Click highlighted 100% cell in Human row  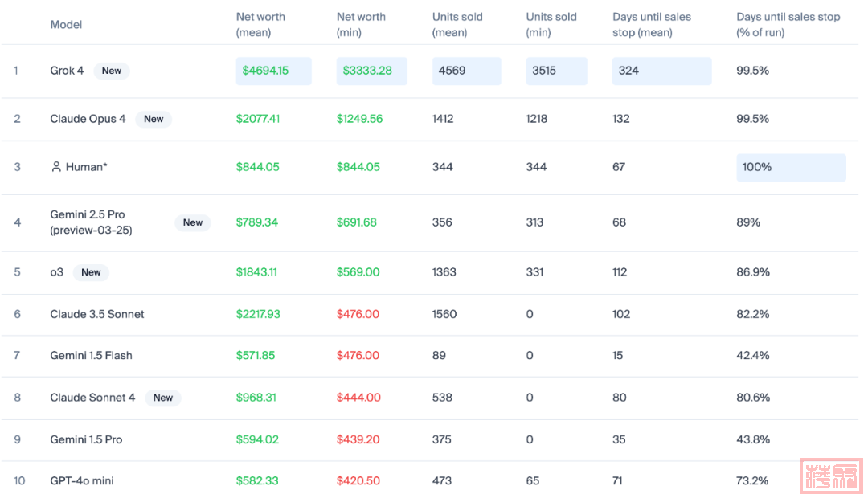tap(791, 167)
